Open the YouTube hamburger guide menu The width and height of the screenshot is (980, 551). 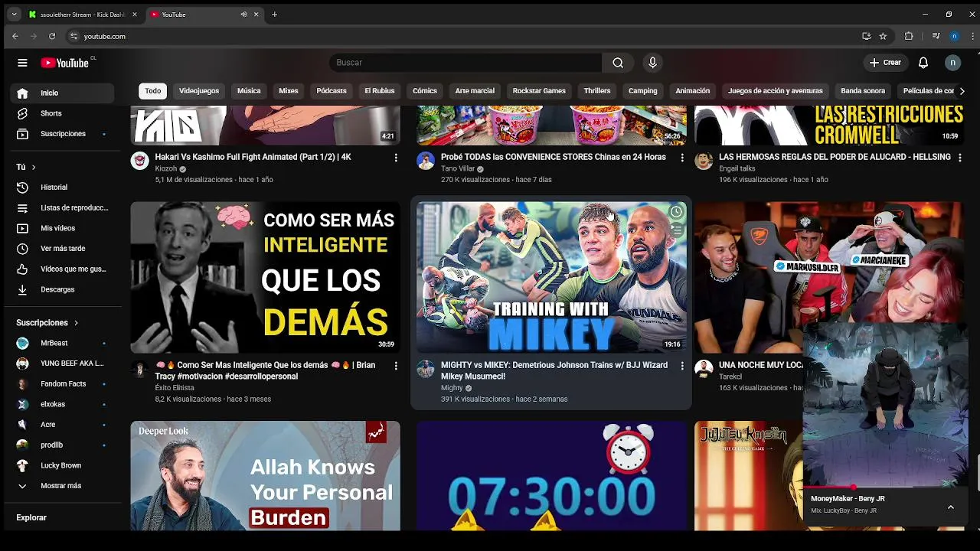(x=22, y=63)
